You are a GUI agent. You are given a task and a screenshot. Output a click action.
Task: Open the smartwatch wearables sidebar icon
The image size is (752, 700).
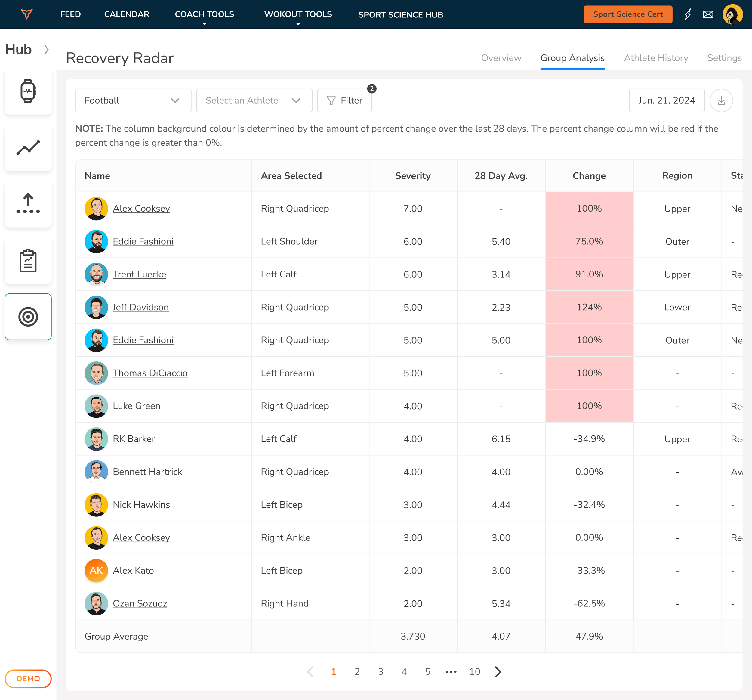[x=28, y=91]
